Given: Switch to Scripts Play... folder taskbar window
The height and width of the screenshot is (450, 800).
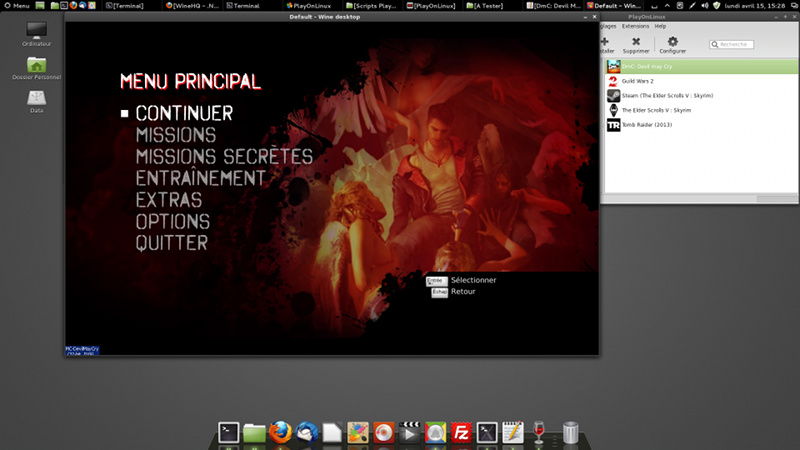Looking at the screenshot, I should (x=371, y=6).
